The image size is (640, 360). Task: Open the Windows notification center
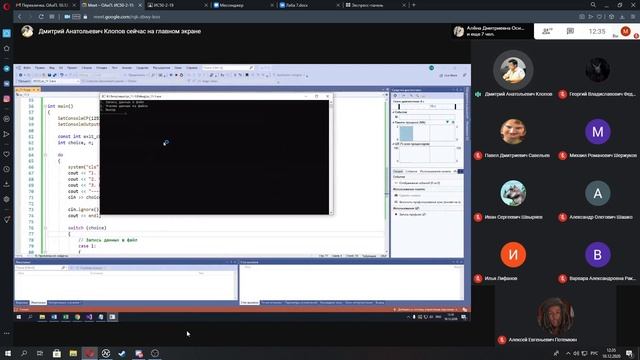[x=630, y=353]
